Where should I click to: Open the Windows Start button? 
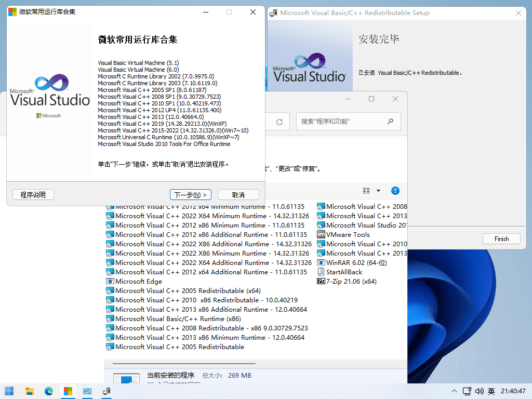9,391
